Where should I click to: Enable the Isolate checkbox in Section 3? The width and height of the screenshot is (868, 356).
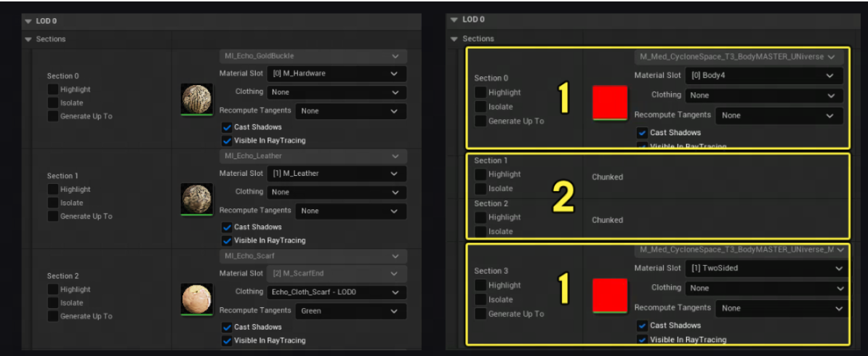pyautogui.click(x=481, y=299)
